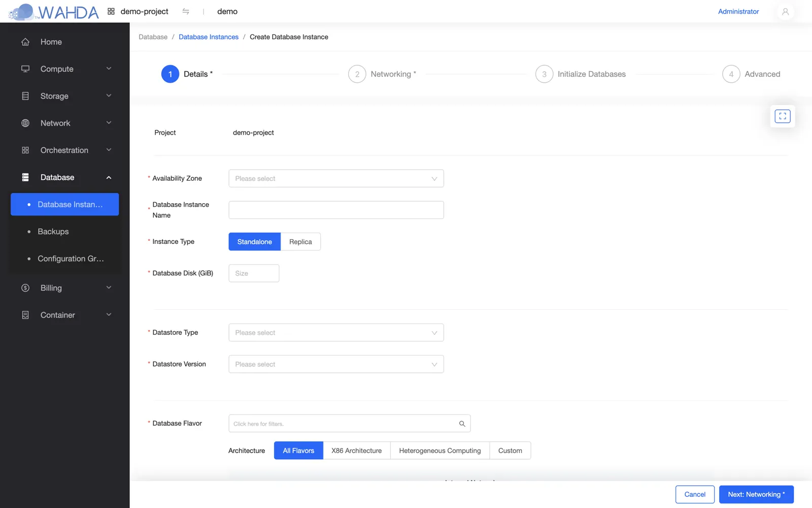
Task: Select Database Instances sidebar item
Action: coord(65,204)
